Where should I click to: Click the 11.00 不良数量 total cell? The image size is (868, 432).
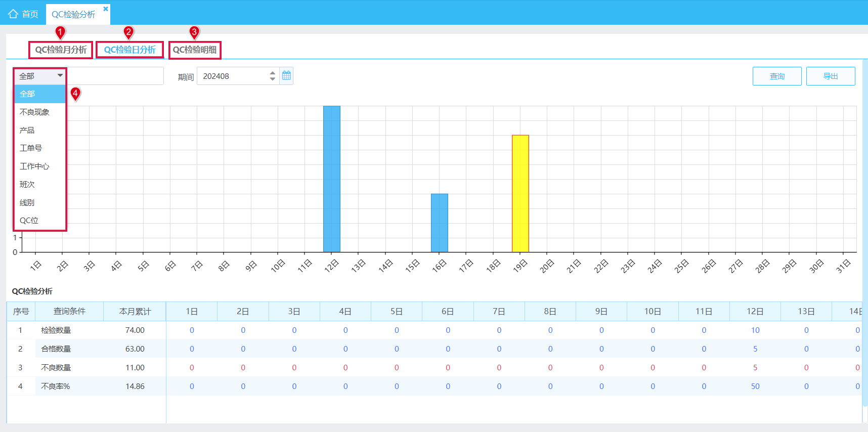(x=135, y=368)
